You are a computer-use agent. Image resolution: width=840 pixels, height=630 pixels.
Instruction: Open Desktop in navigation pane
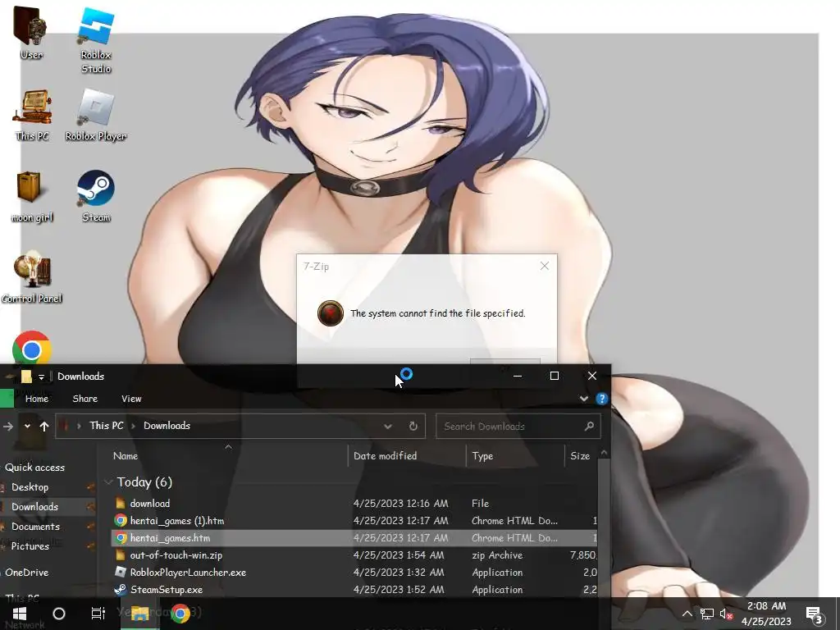coord(30,487)
